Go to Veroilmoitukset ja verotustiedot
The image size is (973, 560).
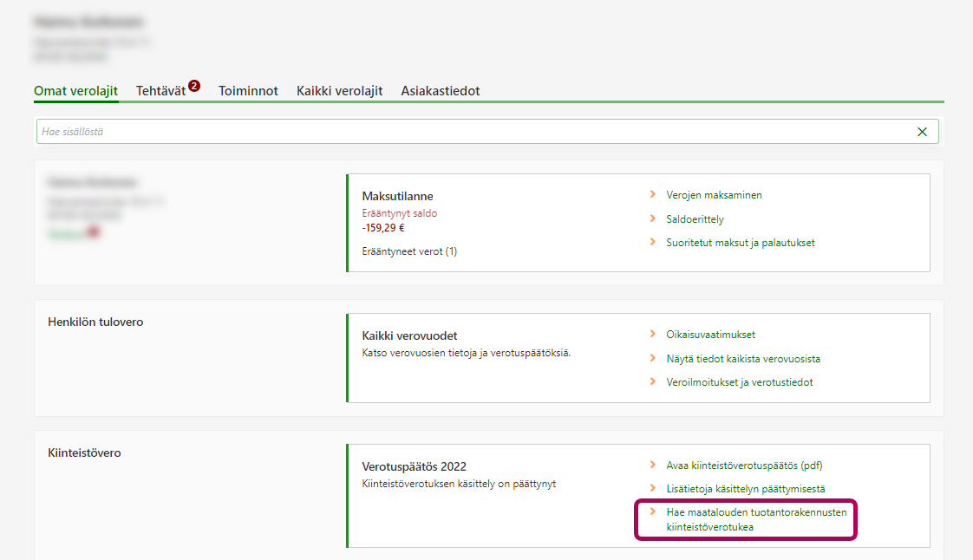(739, 382)
